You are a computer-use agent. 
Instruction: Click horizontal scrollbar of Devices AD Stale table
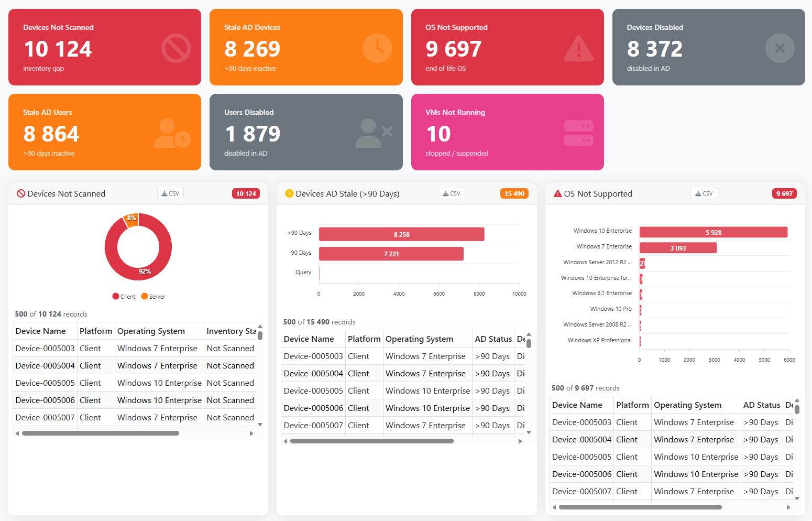coord(372,441)
